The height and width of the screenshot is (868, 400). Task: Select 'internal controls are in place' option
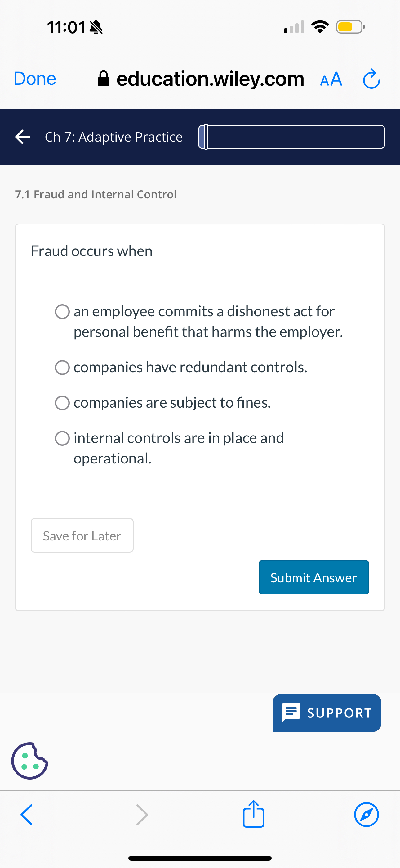62,438
